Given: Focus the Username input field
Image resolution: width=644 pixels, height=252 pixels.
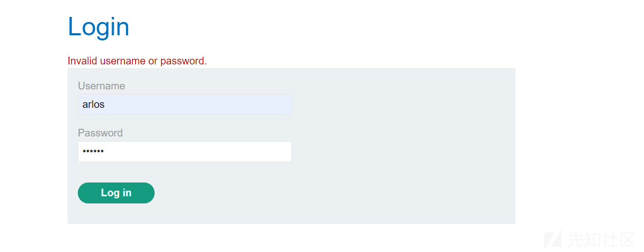Looking at the screenshot, I should pyautogui.click(x=185, y=104).
